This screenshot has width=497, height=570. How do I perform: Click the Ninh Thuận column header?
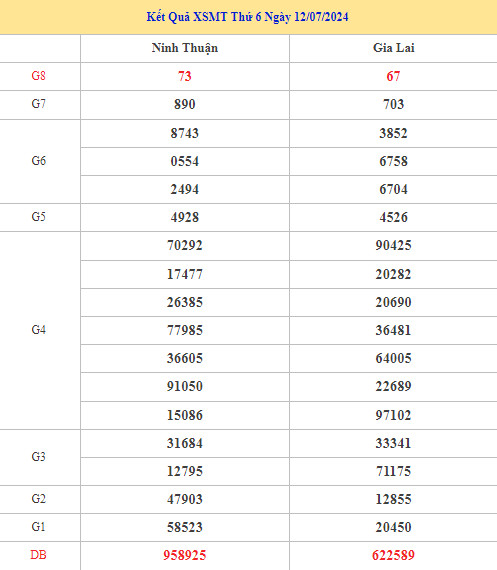click(185, 48)
